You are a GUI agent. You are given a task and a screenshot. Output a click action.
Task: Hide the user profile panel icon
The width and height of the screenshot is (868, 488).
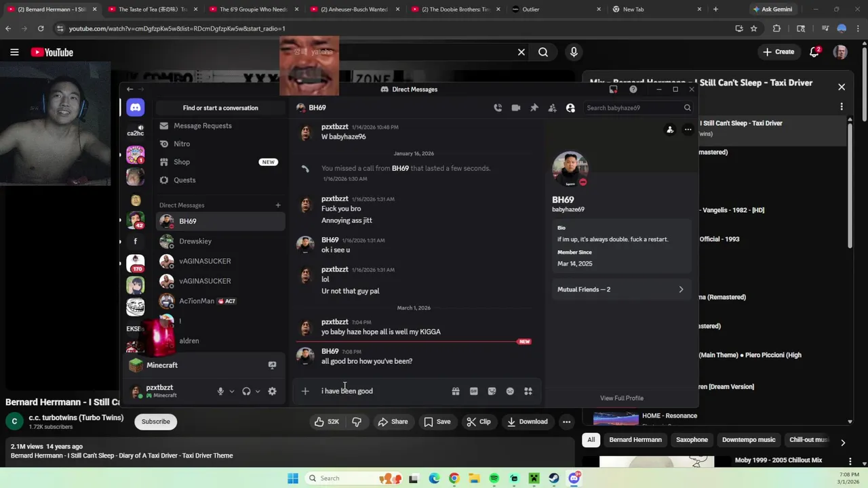[570, 108]
